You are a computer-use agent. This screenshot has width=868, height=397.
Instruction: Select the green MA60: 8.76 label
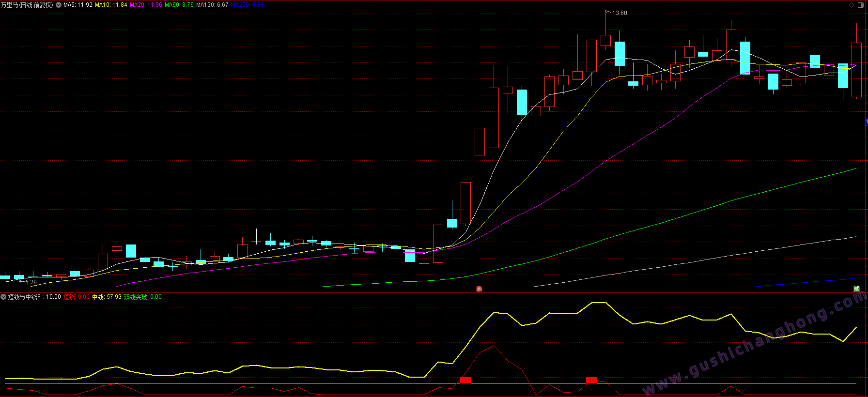tap(179, 5)
